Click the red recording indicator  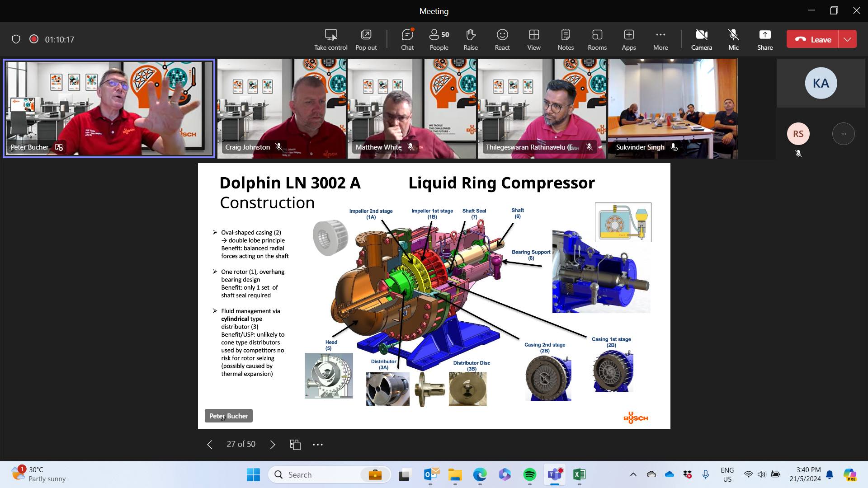33,39
